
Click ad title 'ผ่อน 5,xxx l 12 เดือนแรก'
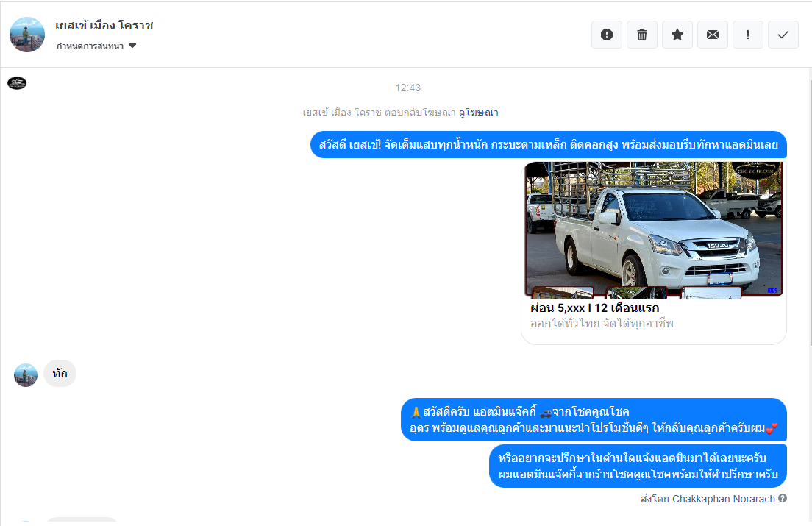(x=594, y=308)
